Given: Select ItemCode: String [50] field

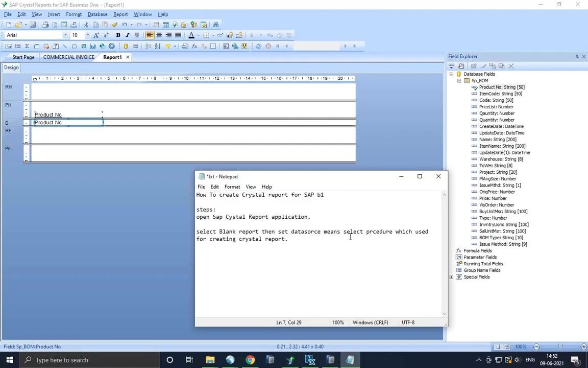Looking at the screenshot, I should pos(501,94).
